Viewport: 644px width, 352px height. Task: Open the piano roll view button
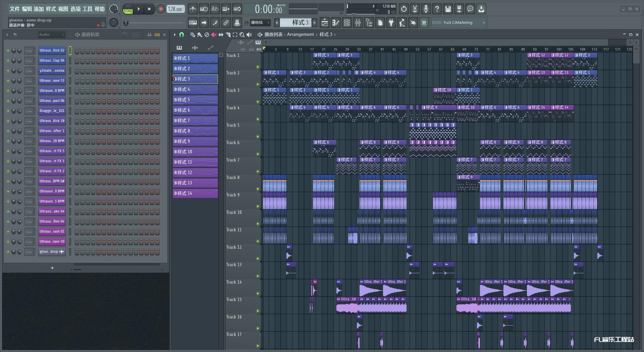coord(336,23)
